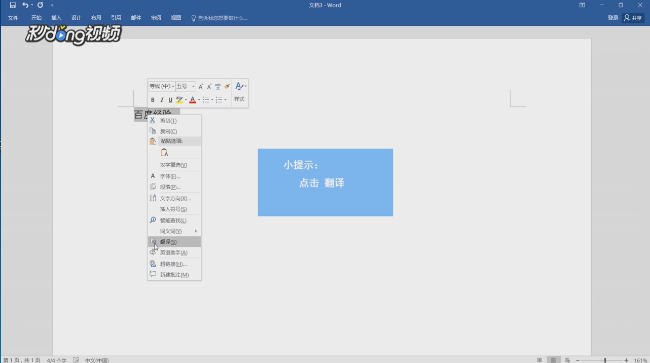Apply yellow text highlight color
This screenshot has width=650, height=363.
(x=179, y=100)
